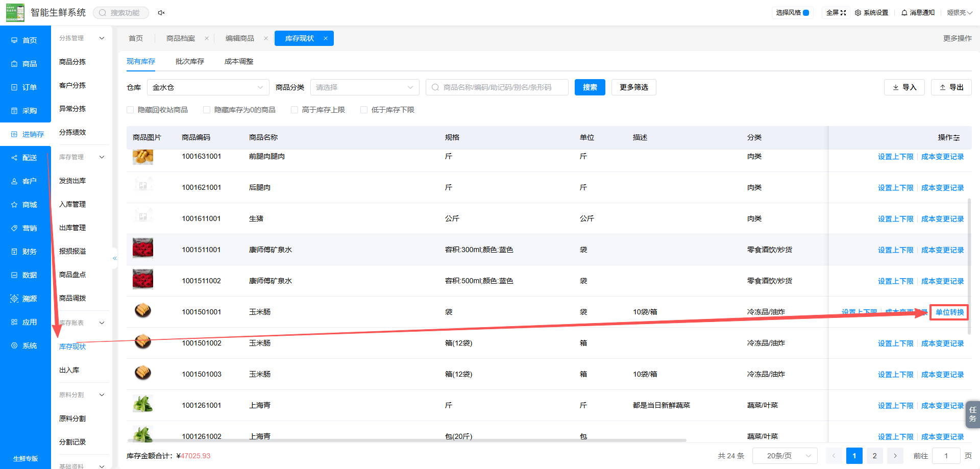The image size is (980, 469).
Task: Click the column settings icon beside 操作
Action: pos(957,138)
